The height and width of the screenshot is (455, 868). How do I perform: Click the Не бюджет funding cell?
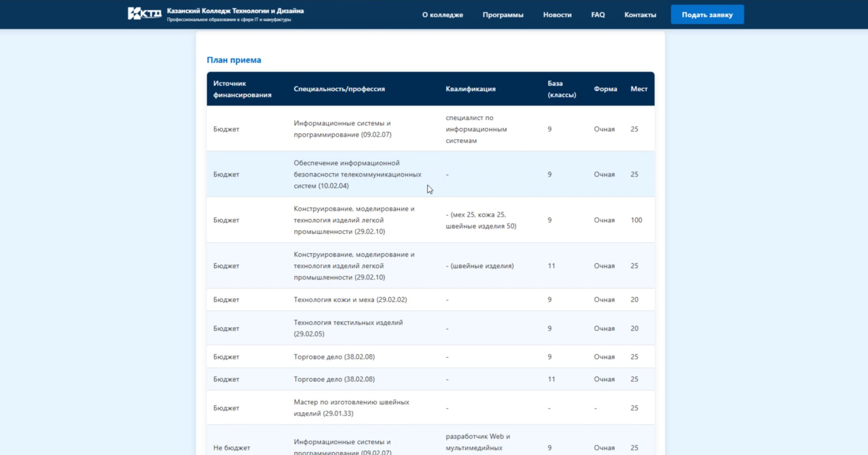[231, 448]
